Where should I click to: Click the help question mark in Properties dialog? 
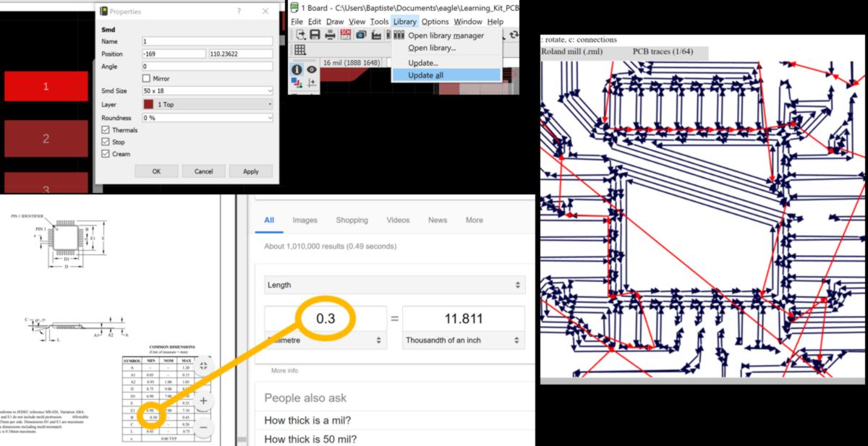click(239, 12)
